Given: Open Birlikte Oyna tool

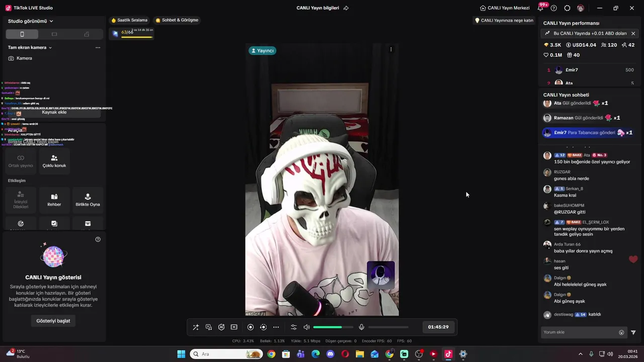Looking at the screenshot, I should 88,200.
